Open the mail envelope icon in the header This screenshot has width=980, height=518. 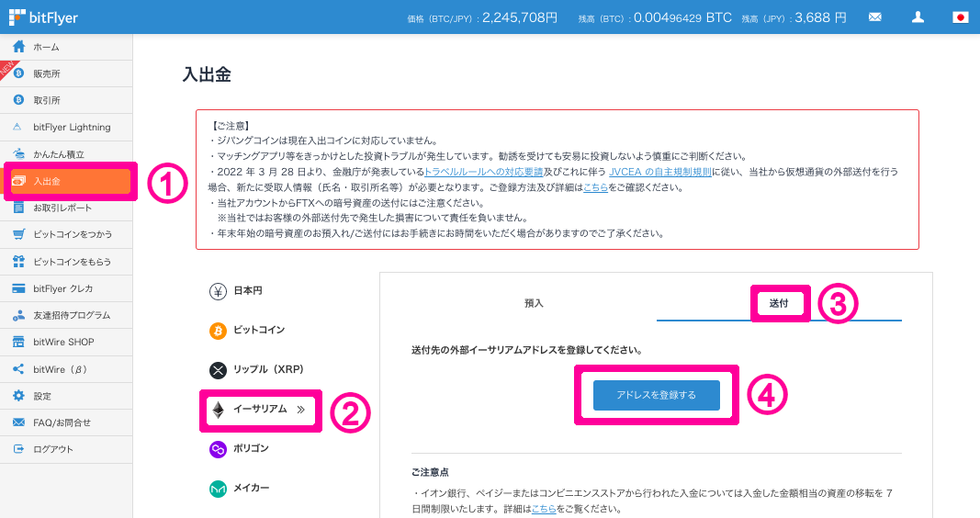(x=875, y=17)
